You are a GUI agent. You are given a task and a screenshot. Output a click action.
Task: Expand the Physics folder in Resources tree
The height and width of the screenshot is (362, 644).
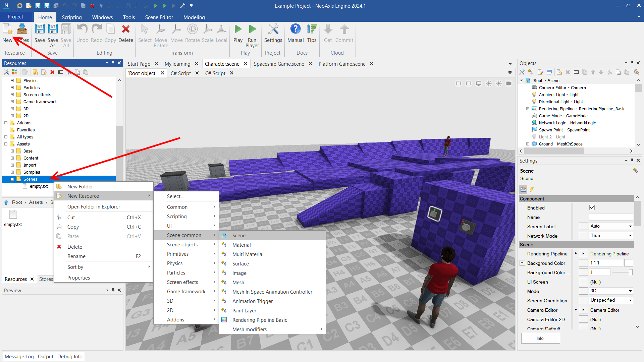pyautogui.click(x=12, y=80)
